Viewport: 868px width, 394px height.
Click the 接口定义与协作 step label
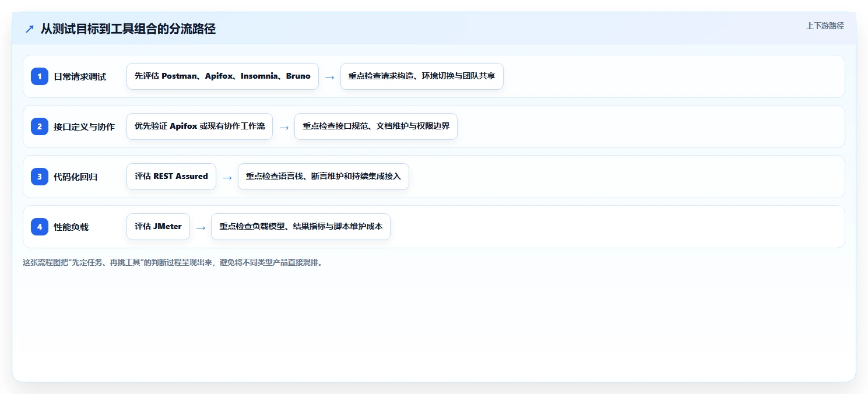[x=85, y=126]
